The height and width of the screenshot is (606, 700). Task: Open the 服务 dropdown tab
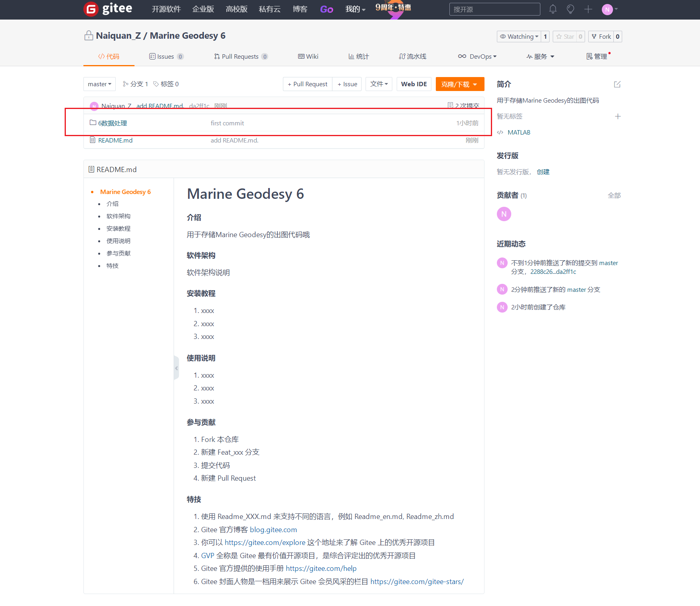540,56
